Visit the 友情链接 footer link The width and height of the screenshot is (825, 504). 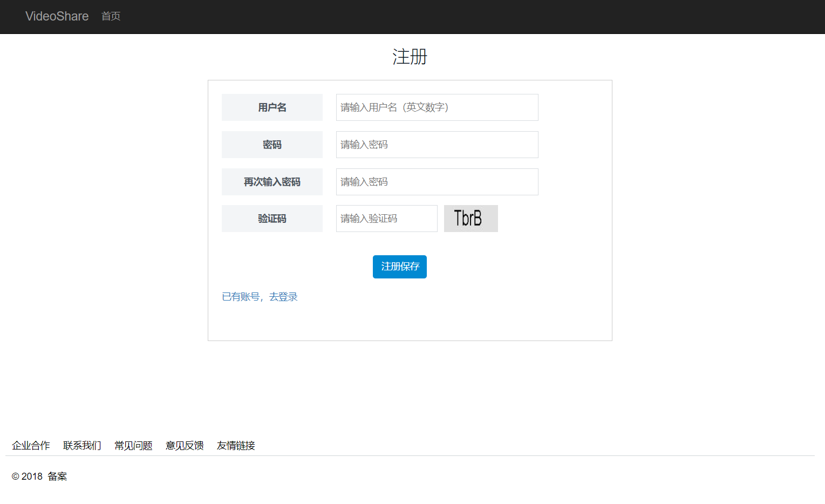click(x=236, y=446)
